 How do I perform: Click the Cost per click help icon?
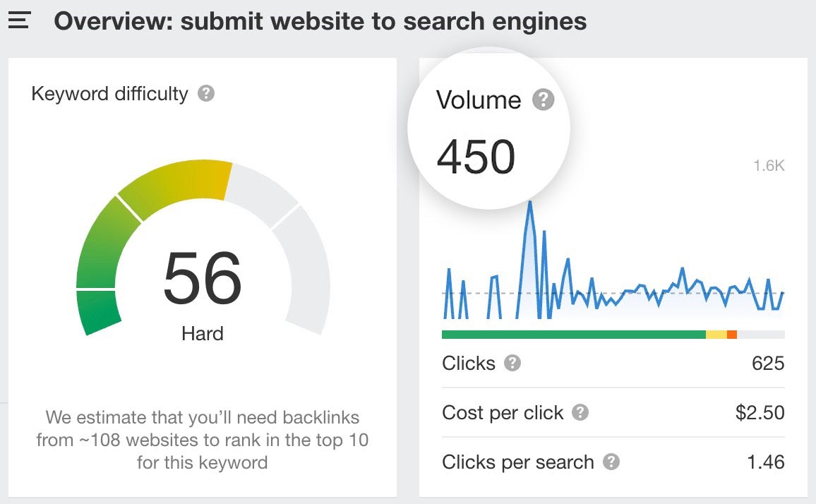click(x=581, y=413)
